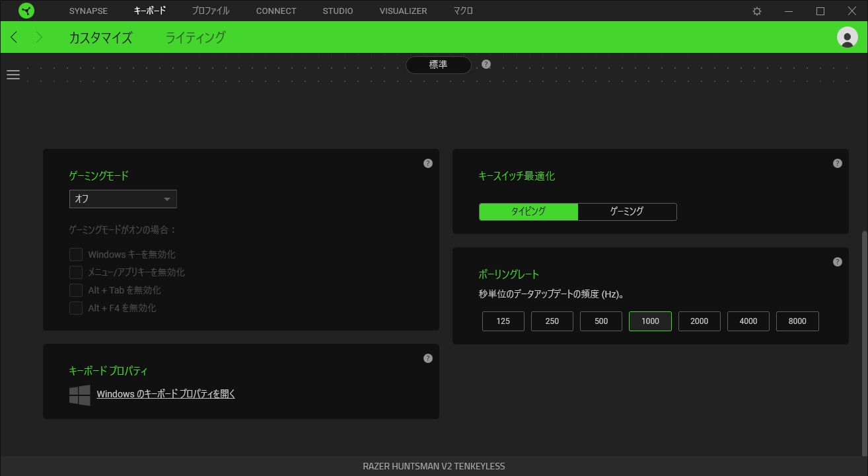Set polling rate to 8000
Viewport: 868px width, 476px height.
click(797, 321)
